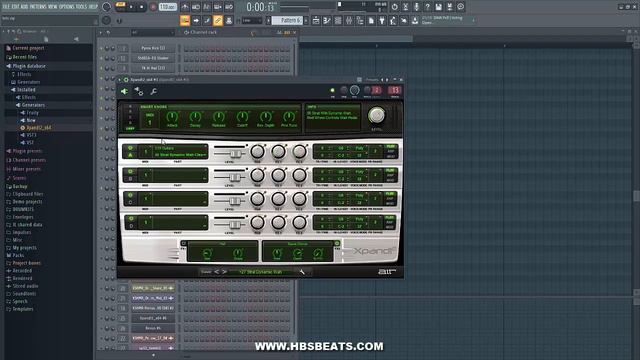Select previous preset arrow in Xpand!2
The width and height of the screenshot is (640, 360).
tap(216, 272)
